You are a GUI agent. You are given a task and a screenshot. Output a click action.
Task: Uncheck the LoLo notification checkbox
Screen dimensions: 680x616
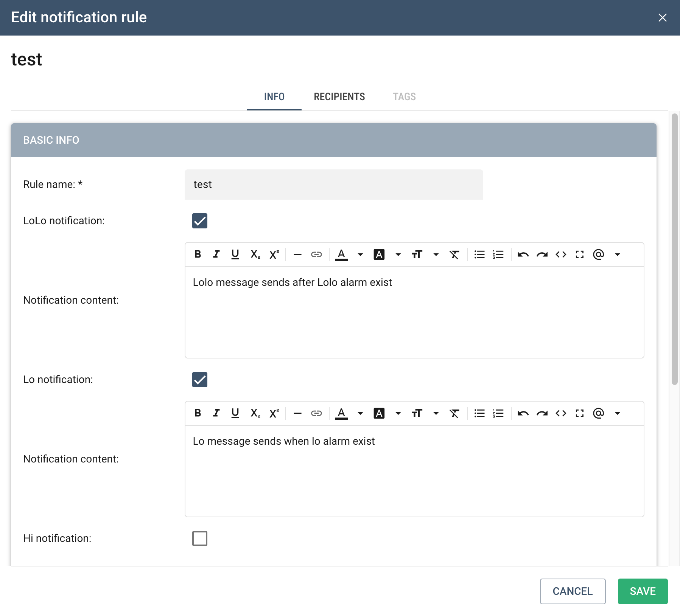pyautogui.click(x=200, y=221)
